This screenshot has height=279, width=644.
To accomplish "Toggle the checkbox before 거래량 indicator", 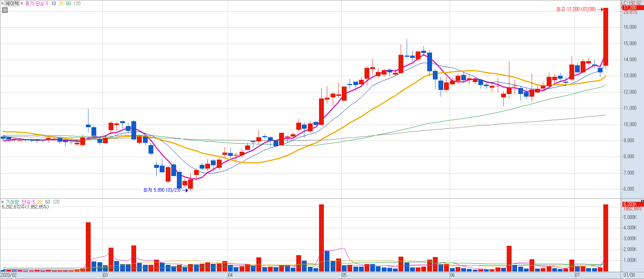I will coord(3,202).
